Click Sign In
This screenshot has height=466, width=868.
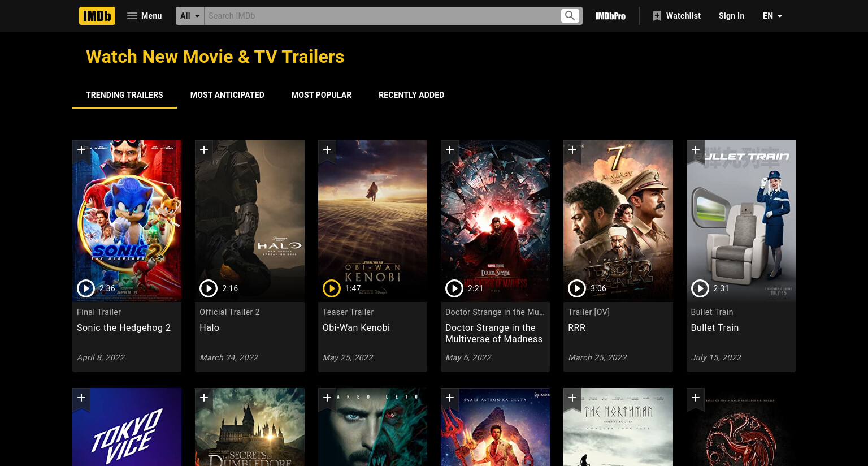click(x=731, y=16)
